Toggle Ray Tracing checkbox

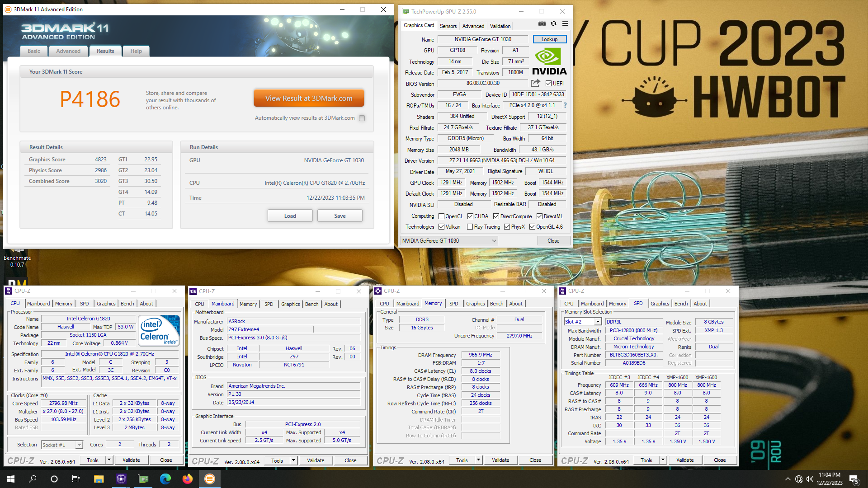pyautogui.click(x=470, y=227)
